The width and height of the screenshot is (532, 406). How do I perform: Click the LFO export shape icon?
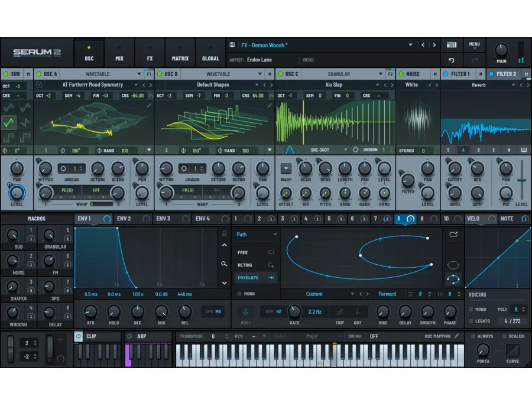(453, 235)
